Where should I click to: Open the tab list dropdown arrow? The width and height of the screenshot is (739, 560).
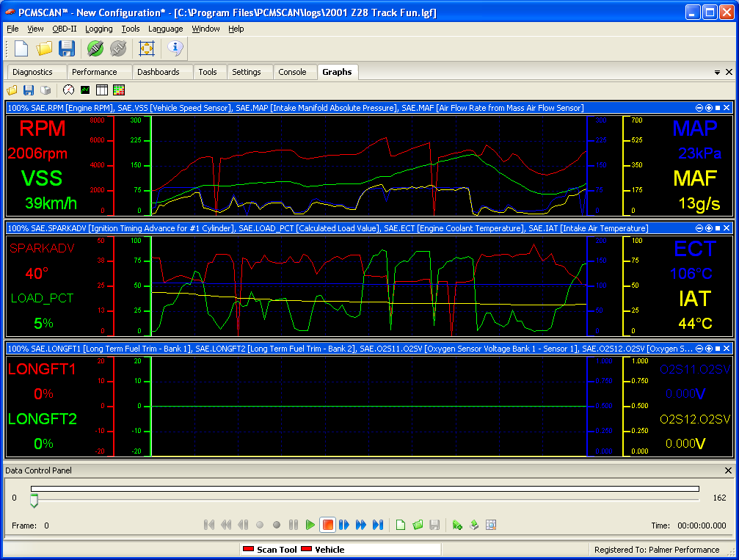(717, 73)
